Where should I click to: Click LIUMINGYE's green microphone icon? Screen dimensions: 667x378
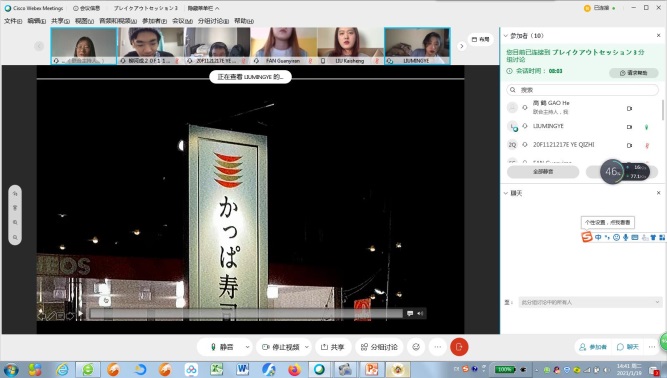tap(647, 127)
